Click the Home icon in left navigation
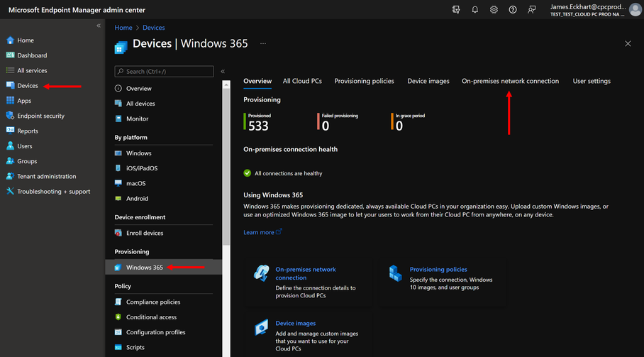 coord(10,40)
